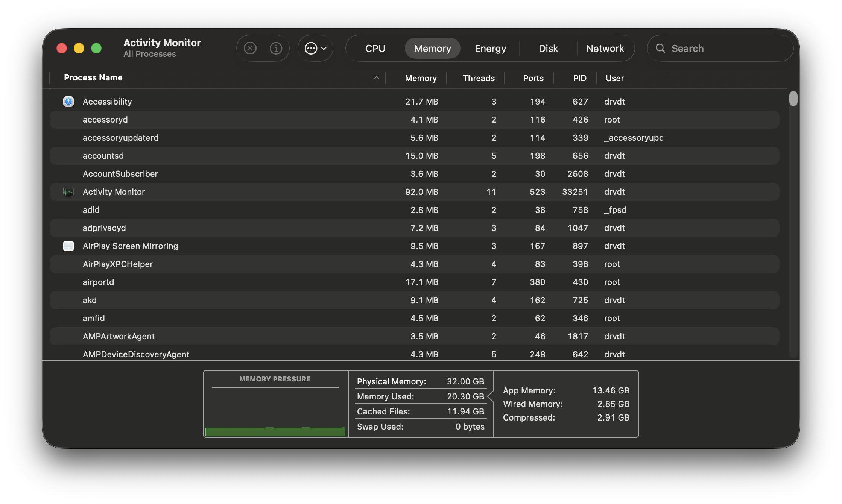
Task: Toggle Process Name sort order arrow
Action: point(376,78)
